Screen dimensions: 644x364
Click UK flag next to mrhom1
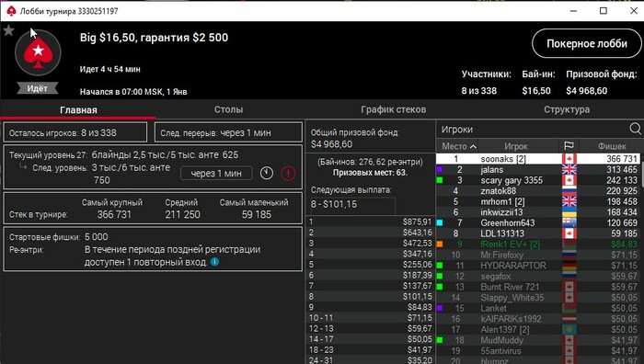pos(569,201)
